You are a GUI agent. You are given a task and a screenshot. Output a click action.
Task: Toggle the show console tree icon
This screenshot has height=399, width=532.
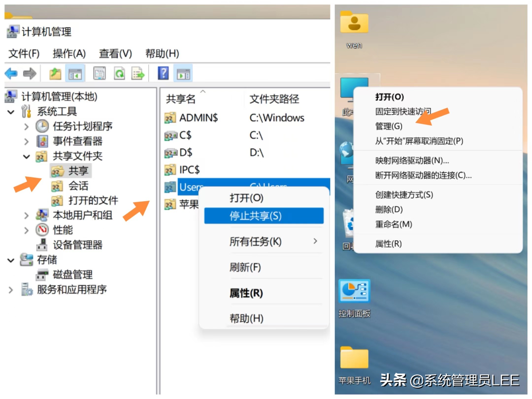click(75, 73)
